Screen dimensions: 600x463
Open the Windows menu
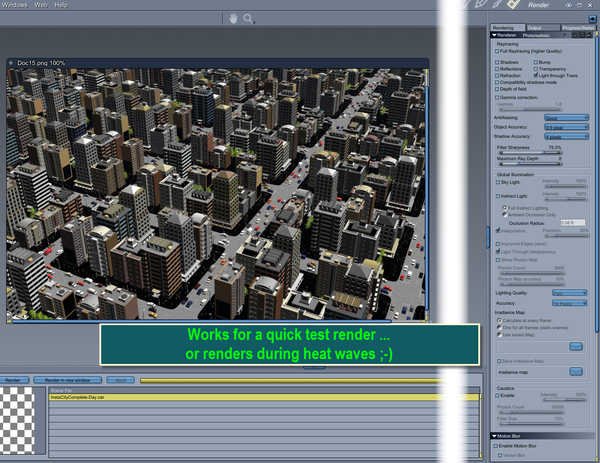pyautogui.click(x=14, y=5)
